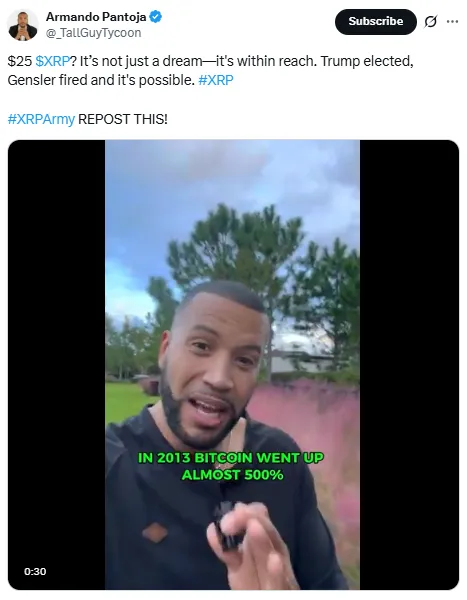Click the tree in the video frame
This screenshot has height=600, width=467.
[237, 249]
